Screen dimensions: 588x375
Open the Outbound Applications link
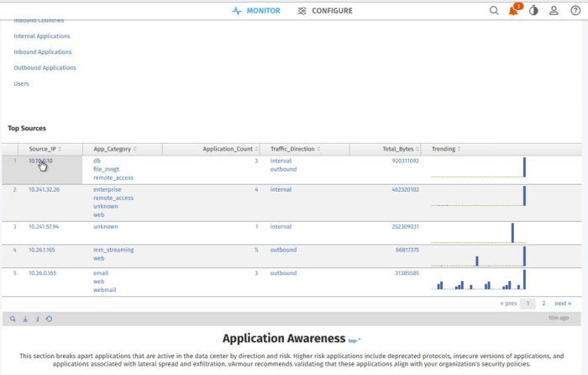point(45,67)
